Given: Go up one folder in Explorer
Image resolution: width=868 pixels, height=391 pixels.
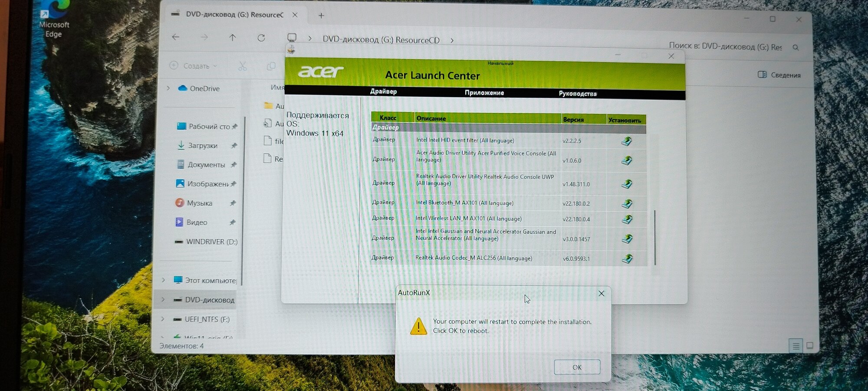Looking at the screenshot, I should click(x=233, y=37).
